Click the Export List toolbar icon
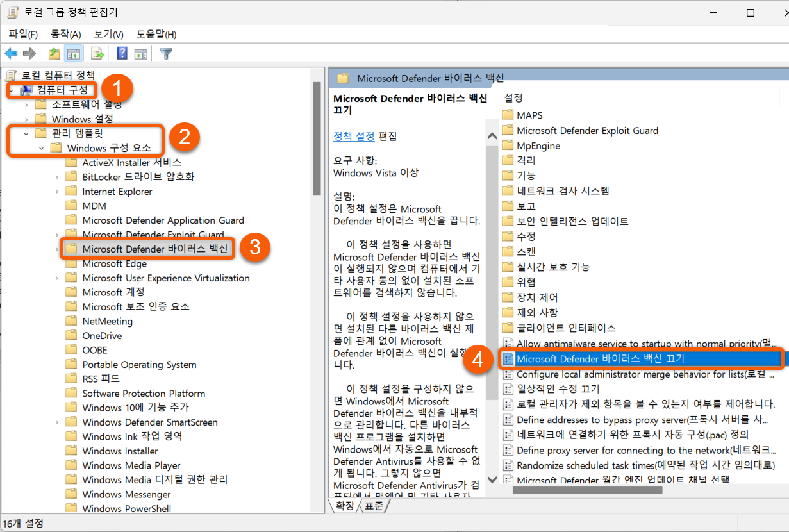 point(97,53)
